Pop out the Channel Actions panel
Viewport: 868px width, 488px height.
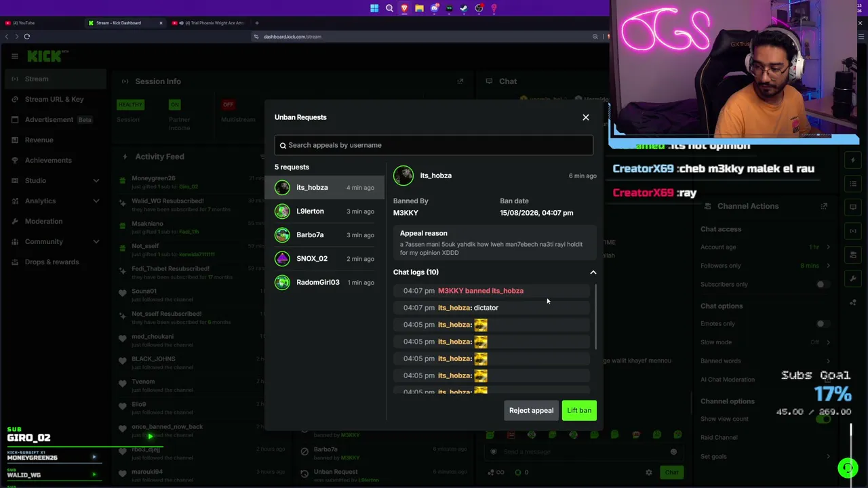pos(824,206)
